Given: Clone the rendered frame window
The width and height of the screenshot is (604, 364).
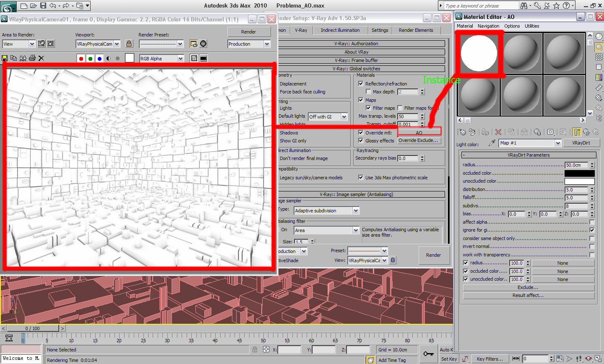Looking at the screenshot, I should (23, 58).
